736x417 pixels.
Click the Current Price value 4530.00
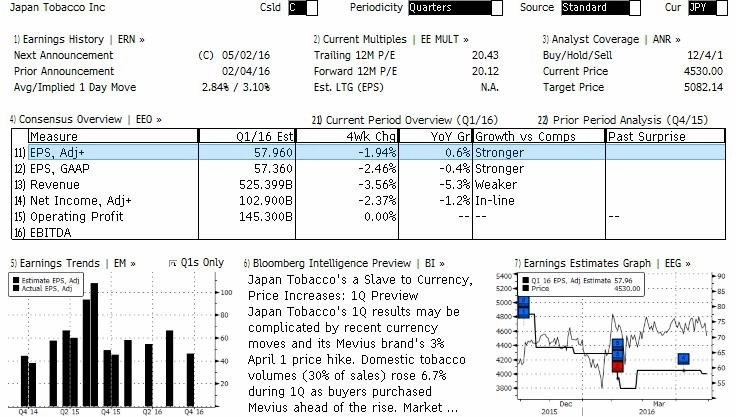pos(703,71)
